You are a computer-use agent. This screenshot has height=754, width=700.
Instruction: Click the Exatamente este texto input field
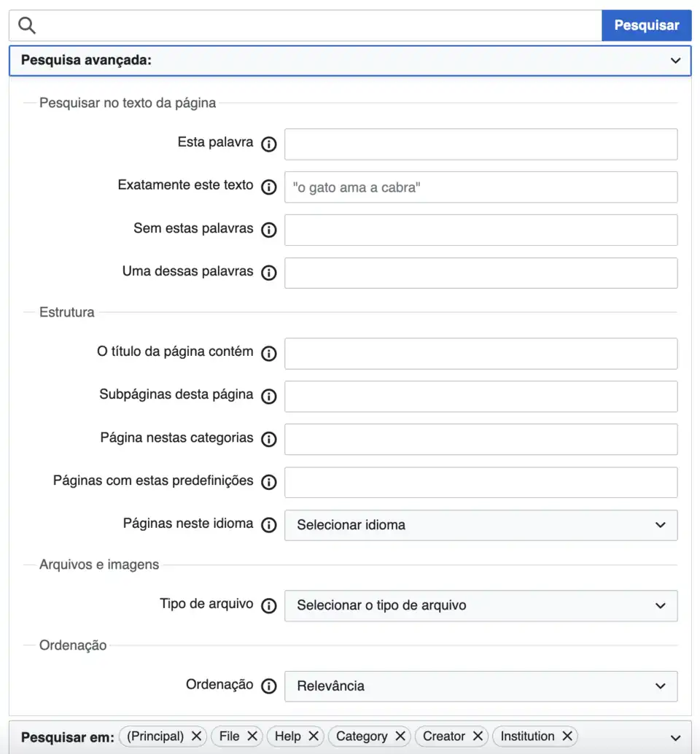[481, 187]
